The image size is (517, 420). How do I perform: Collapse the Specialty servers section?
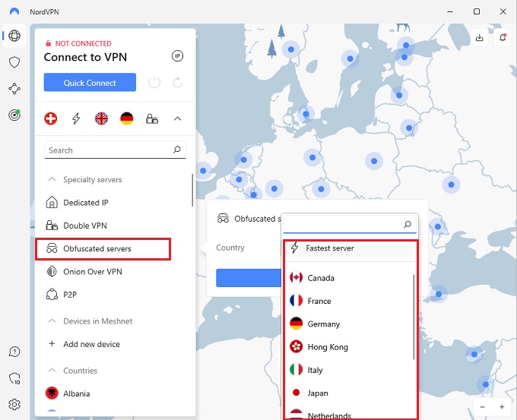pos(52,179)
